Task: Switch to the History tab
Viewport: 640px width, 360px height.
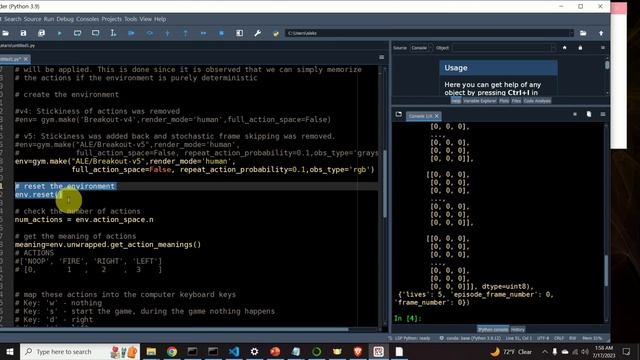Action: pyautogui.click(x=518, y=329)
